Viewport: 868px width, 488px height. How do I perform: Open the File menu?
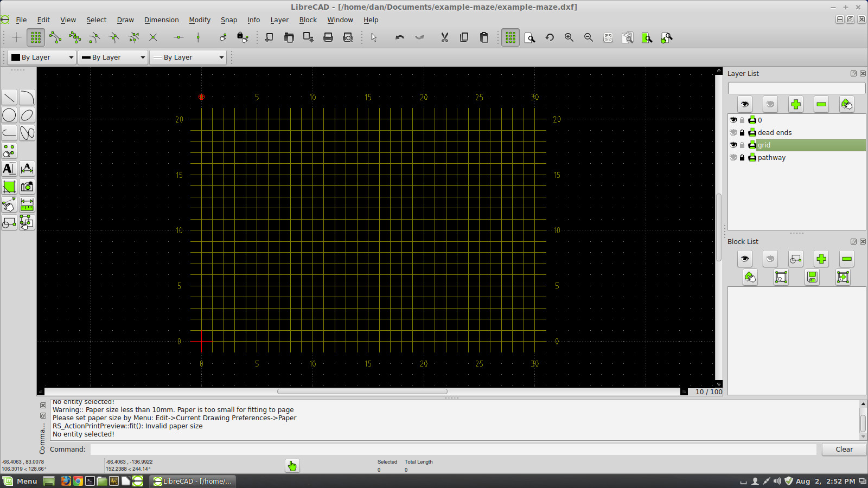pyautogui.click(x=21, y=20)
